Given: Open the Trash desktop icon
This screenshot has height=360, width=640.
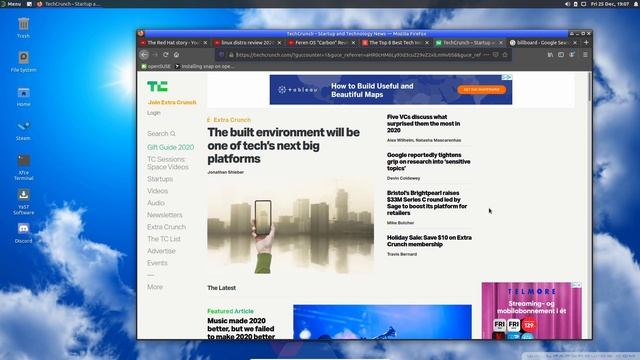Looking at the screenshot, I should coord(23,27).
